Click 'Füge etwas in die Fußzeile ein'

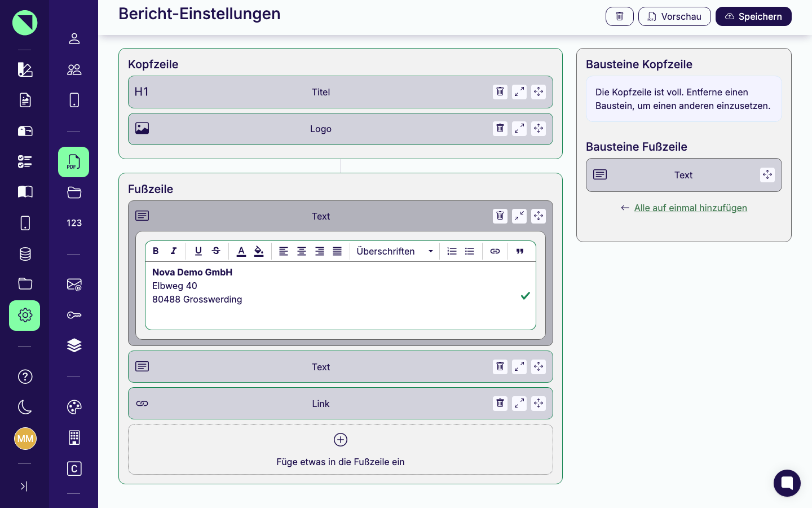click(341, 450)
